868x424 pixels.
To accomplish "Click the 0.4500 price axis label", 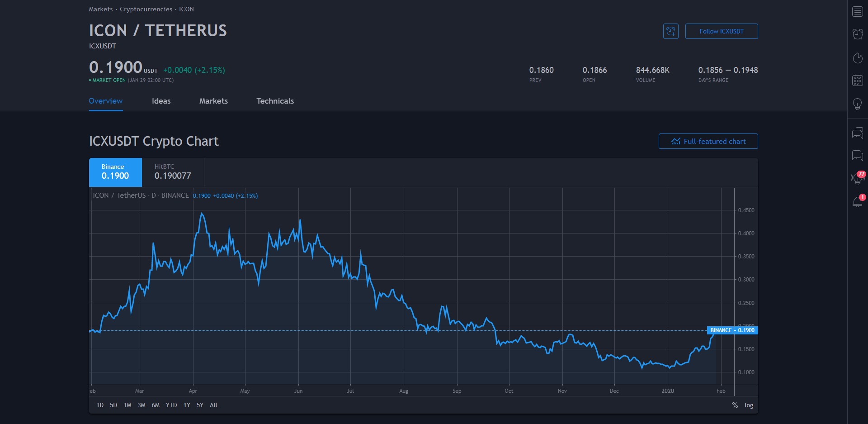I will click(746, 210).
